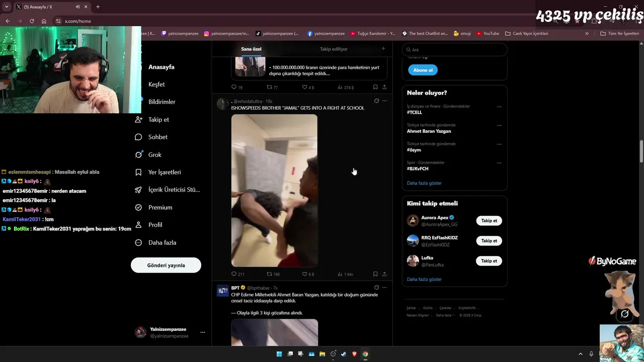Open more options on whodatultra post
Screen dimensions: 644x362
click(x=384, y=101)
